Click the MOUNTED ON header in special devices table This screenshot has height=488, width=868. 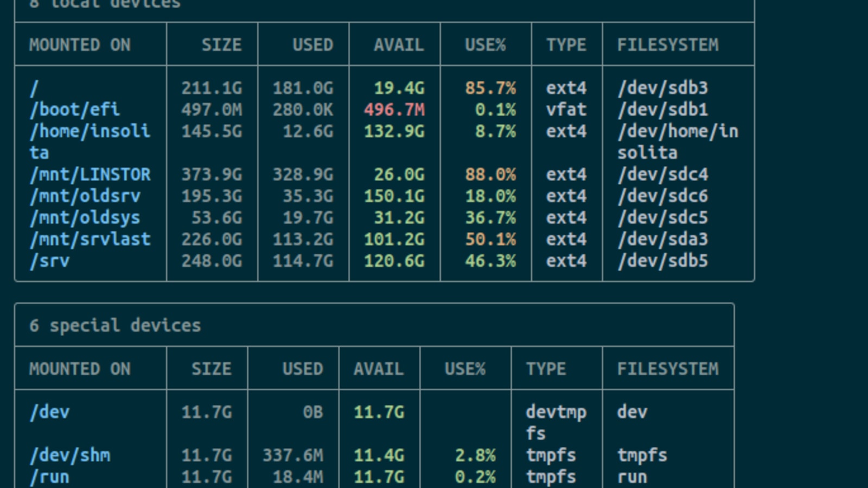point(80,369)
